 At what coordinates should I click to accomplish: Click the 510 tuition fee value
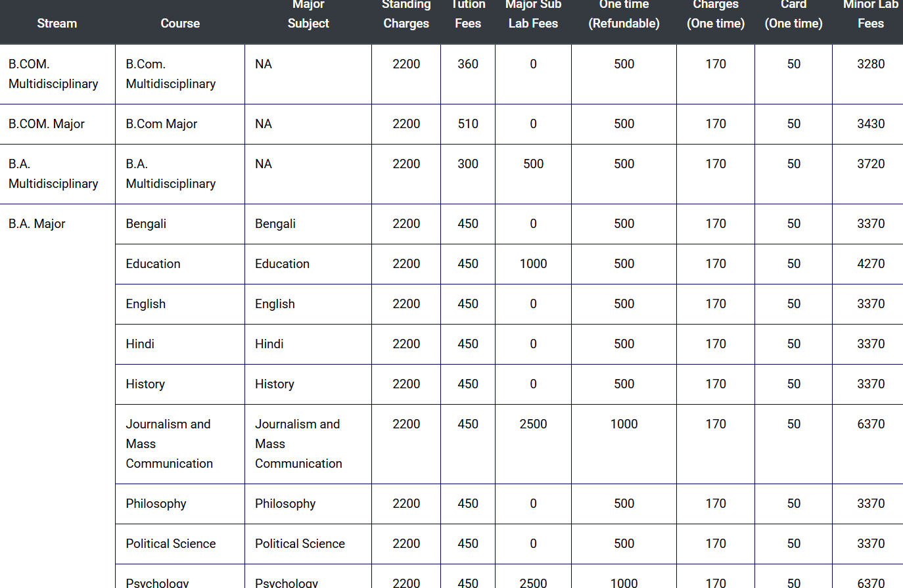(468, 124)
